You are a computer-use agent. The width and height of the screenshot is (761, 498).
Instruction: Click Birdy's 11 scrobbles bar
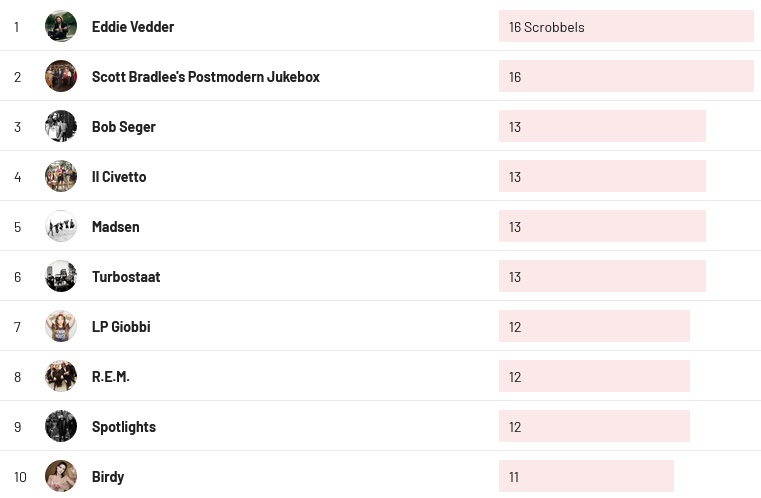(586, 477)
